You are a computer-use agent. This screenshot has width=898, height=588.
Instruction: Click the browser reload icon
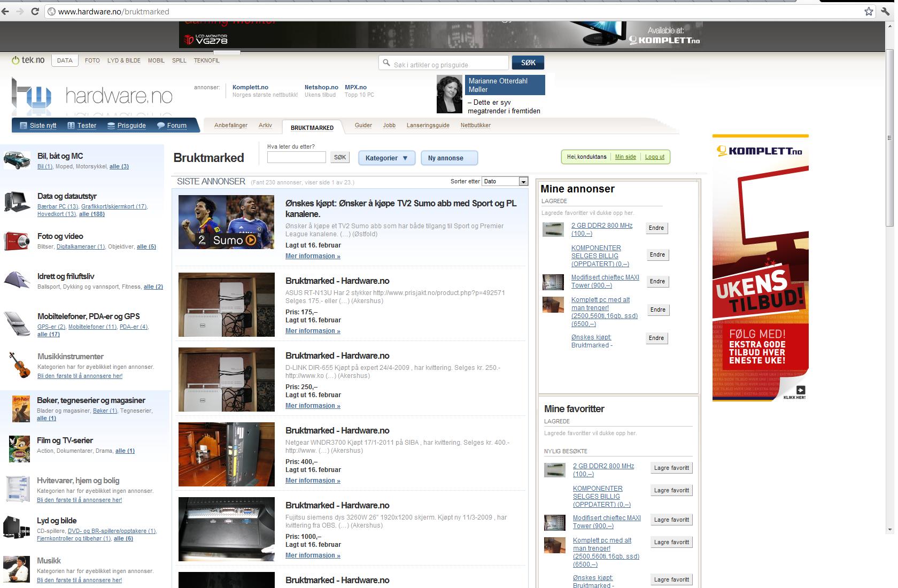35,11
